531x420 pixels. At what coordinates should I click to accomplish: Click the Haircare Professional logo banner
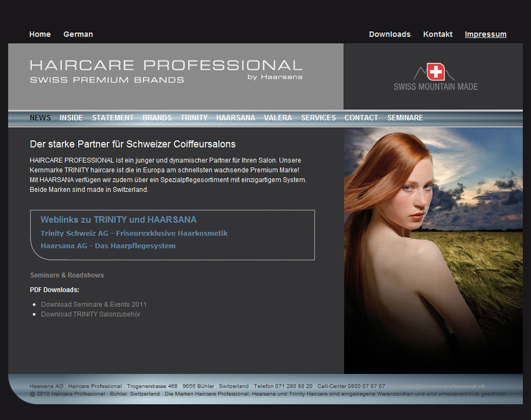(166, 71)
